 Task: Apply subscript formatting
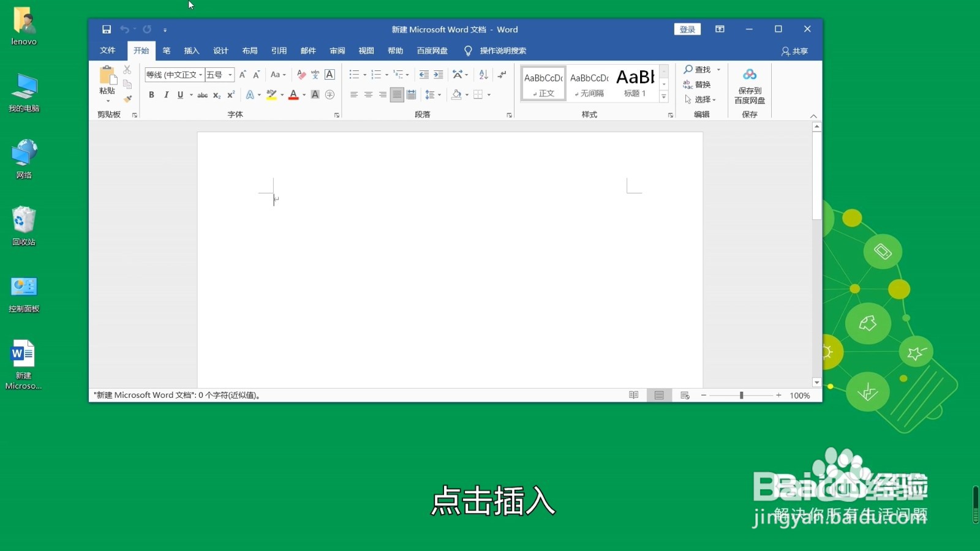coord(217,95)
